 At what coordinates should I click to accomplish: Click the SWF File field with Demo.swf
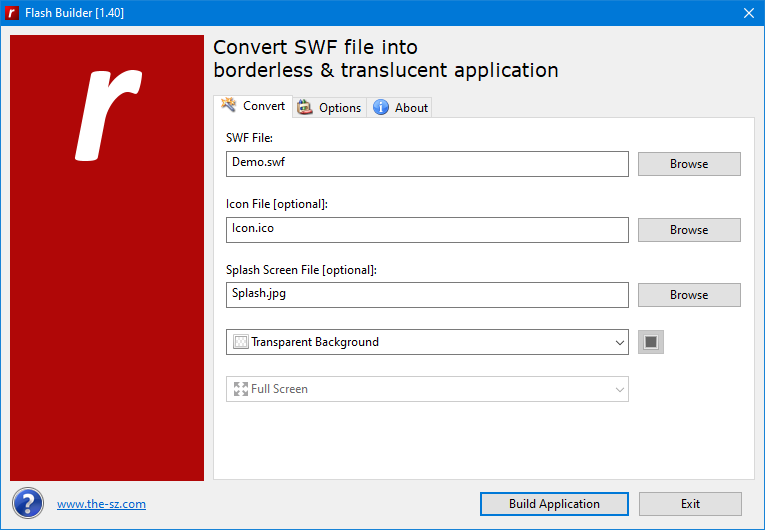(427, 164)
